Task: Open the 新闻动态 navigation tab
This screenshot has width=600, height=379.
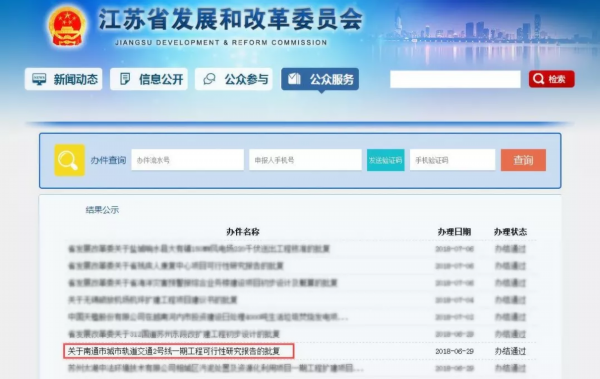Action: (x=64, y=79)
